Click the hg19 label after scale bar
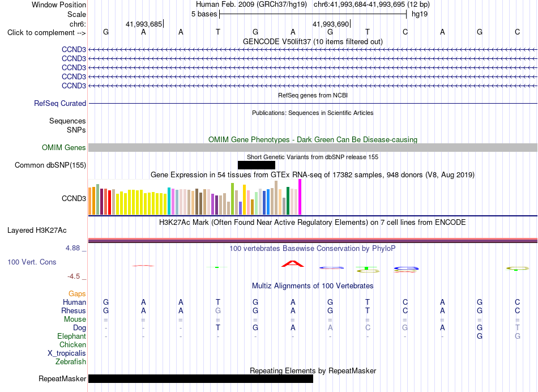538x392 pixels. point(420,14)
